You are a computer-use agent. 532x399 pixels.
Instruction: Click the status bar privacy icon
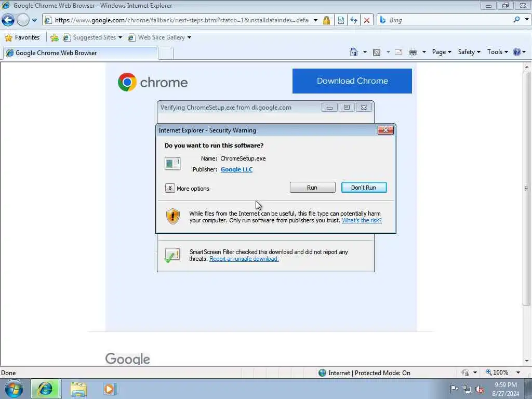point(465,373)
